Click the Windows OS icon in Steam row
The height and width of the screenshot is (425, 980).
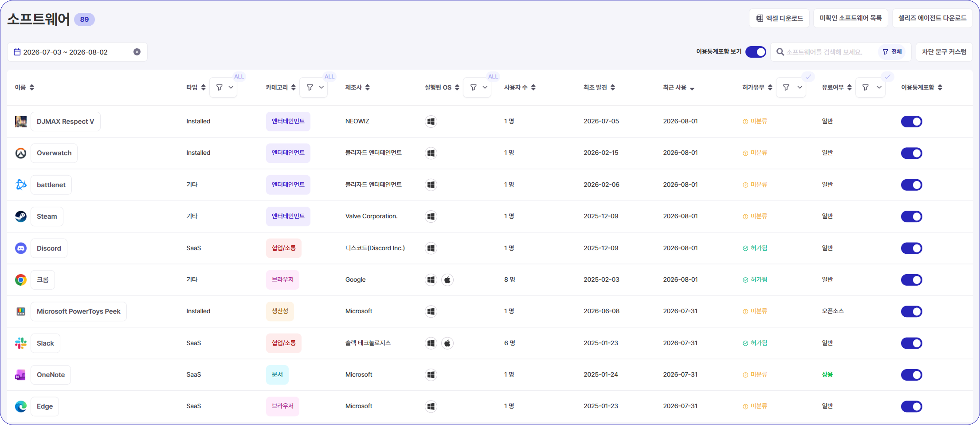(x=431, y=216)
